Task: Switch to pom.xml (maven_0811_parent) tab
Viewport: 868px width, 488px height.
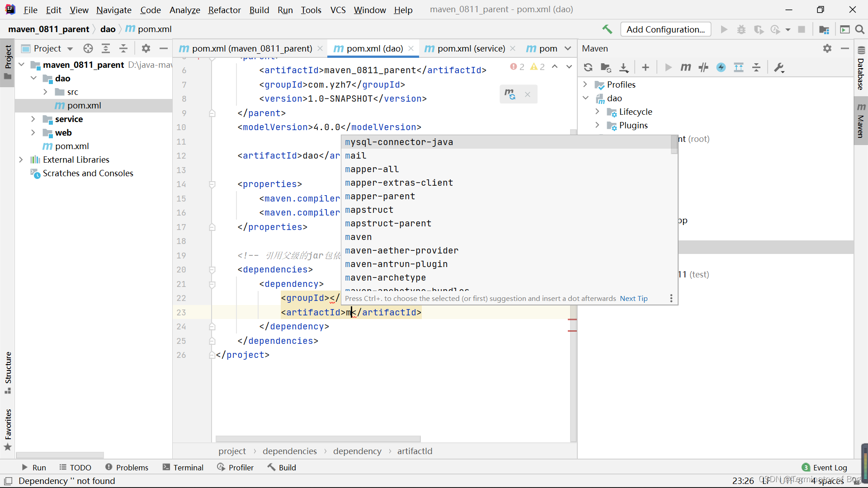Action: click(x=251, y=48)
